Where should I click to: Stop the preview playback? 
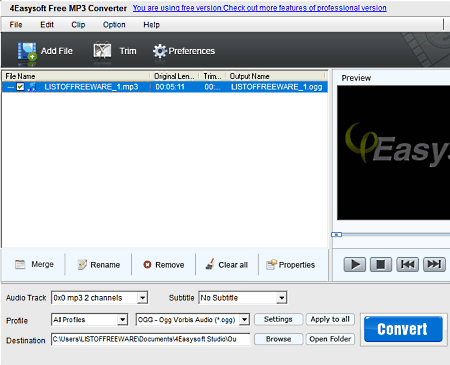[x=381, y=265]
